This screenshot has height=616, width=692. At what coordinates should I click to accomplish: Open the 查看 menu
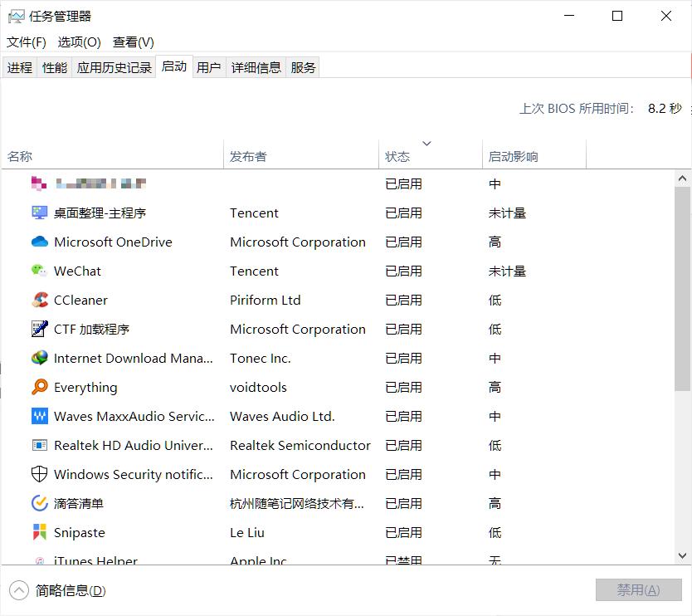coord(132,42)
